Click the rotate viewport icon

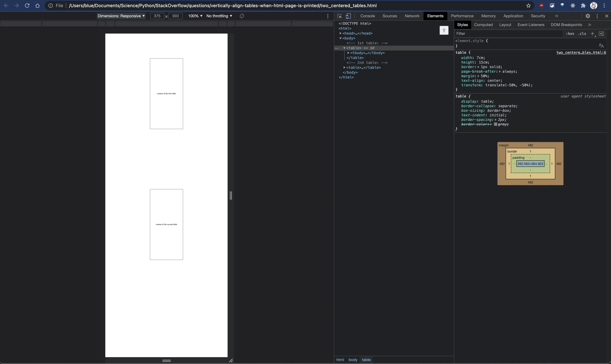(x=242, y=16)
